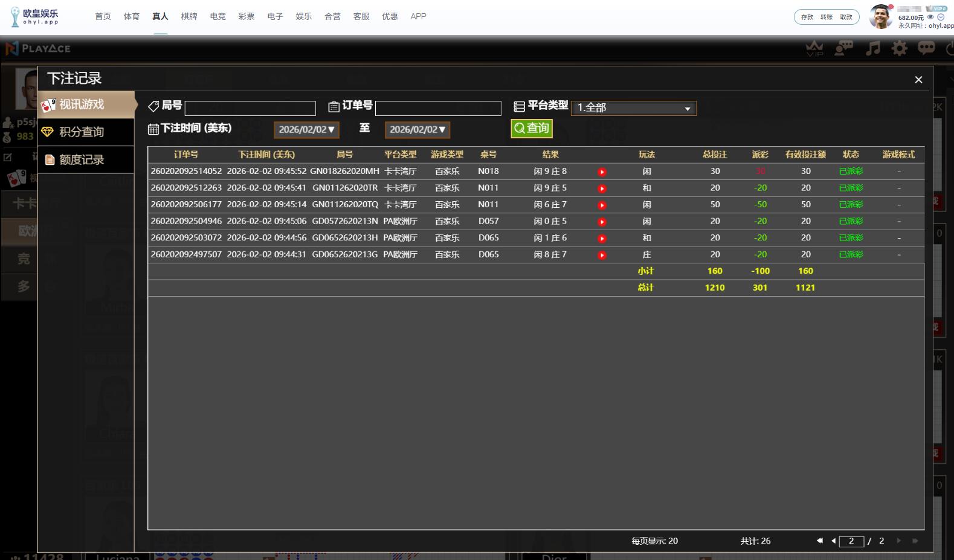Select 体育 in the top navigation
Screen dimensions: 954x560
[x=132, y=16]
